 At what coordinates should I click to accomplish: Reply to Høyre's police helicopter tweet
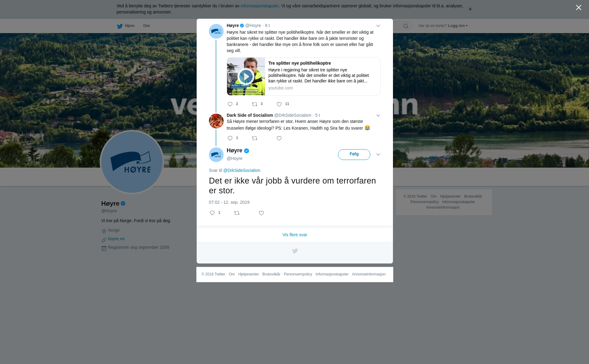pos(230,104)
